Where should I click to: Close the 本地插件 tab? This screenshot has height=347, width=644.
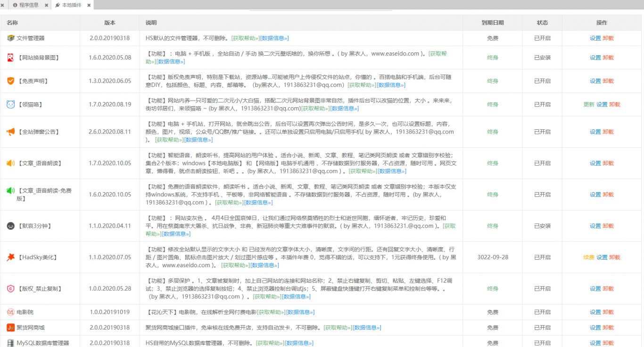coord(89,5)
